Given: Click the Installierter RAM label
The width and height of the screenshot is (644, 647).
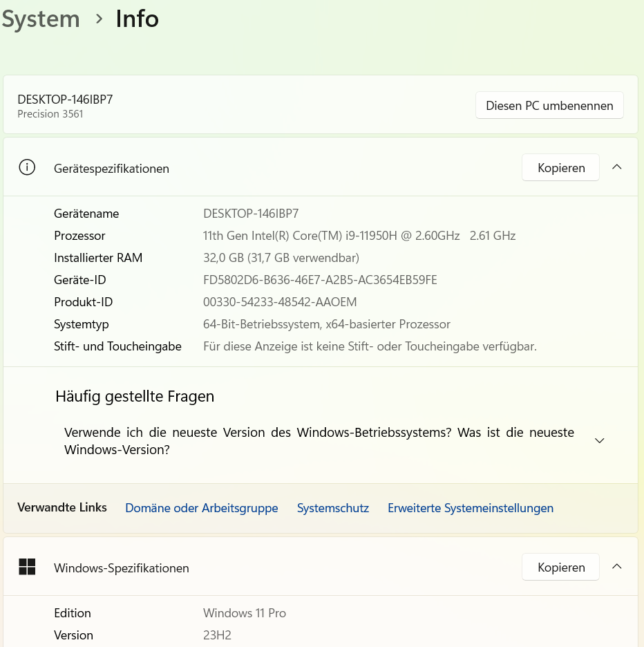Looking at the screenshot, I should point(98,258).
